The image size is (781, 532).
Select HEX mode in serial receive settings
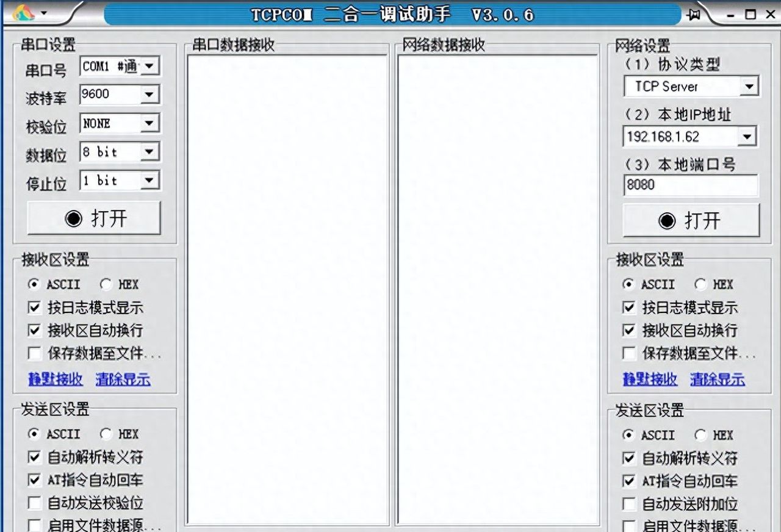(106, 284)
